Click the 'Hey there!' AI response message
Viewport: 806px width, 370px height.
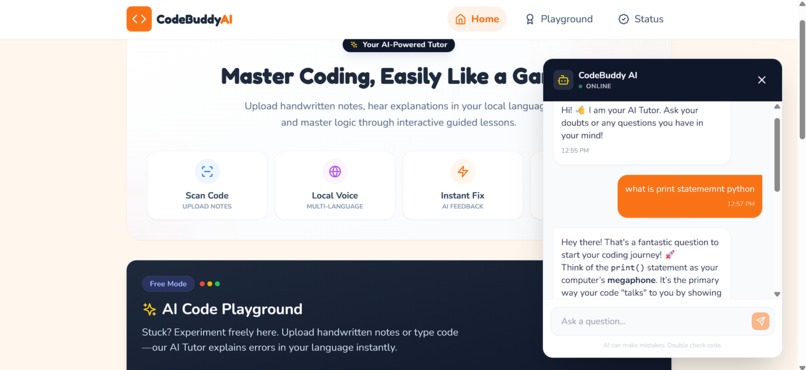(x=642, y=264)
